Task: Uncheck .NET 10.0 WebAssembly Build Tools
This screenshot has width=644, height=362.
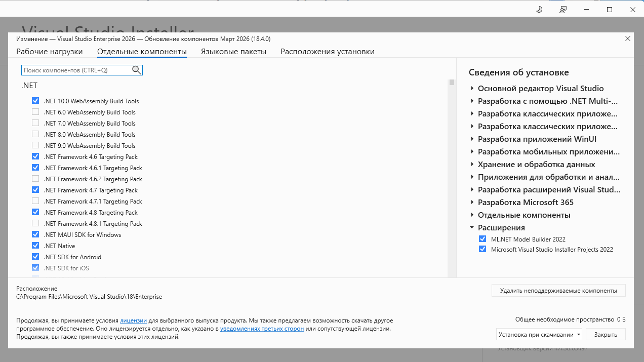Action: click(35, 101)
